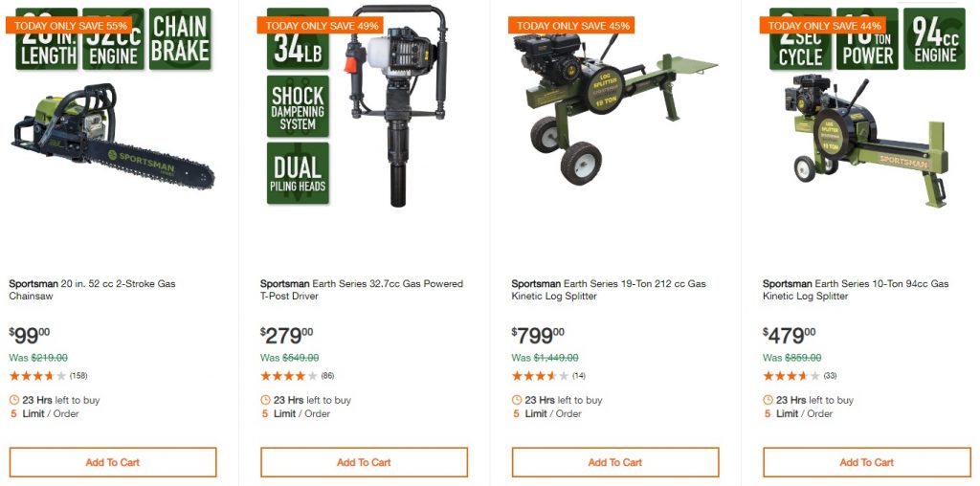Open the 10-Ton log splitter image
The image size is (980, 486).
866,106
